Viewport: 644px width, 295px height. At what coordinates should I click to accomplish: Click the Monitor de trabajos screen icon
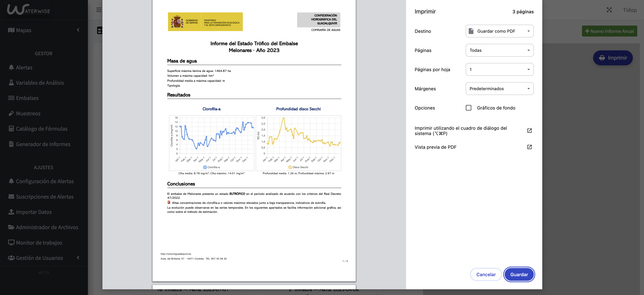pyautogui.click(x=11, y=242)
